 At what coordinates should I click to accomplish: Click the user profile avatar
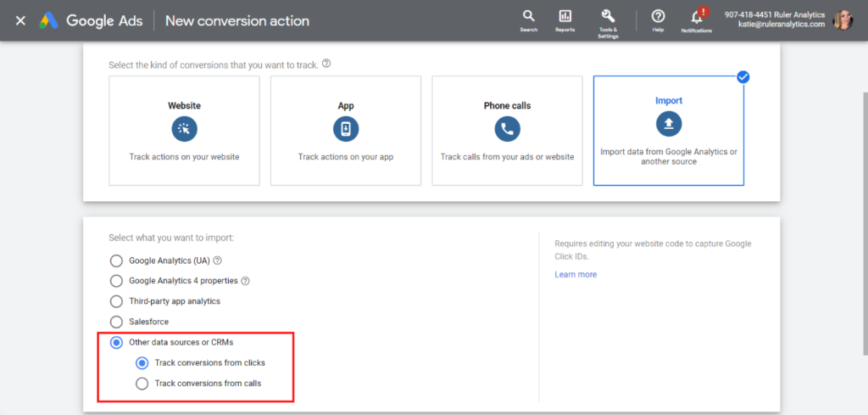[x=843, y=20]
